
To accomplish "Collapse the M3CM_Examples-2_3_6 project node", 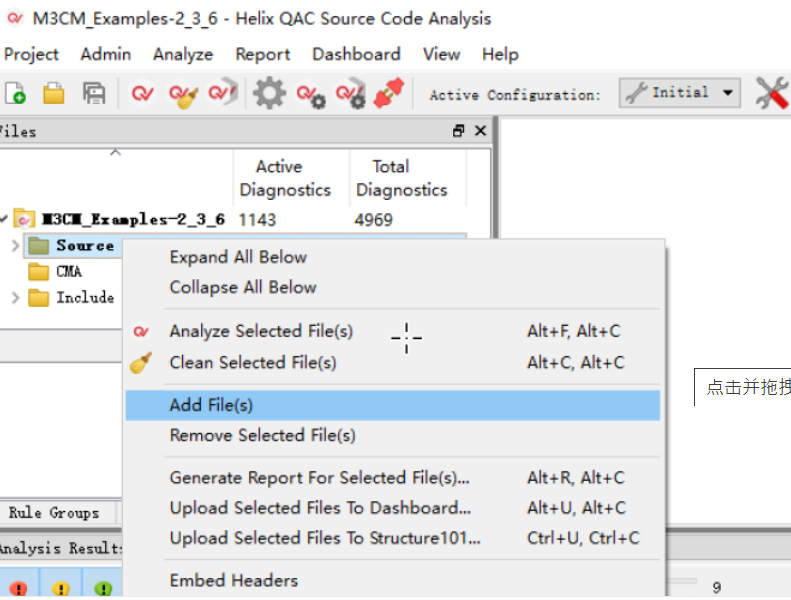I will click(x=4, y=219).
